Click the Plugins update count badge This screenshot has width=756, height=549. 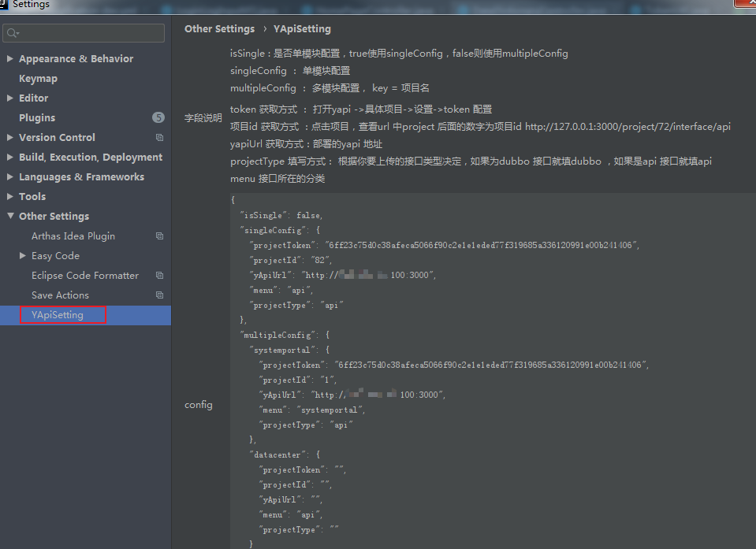tap(158, 117)
